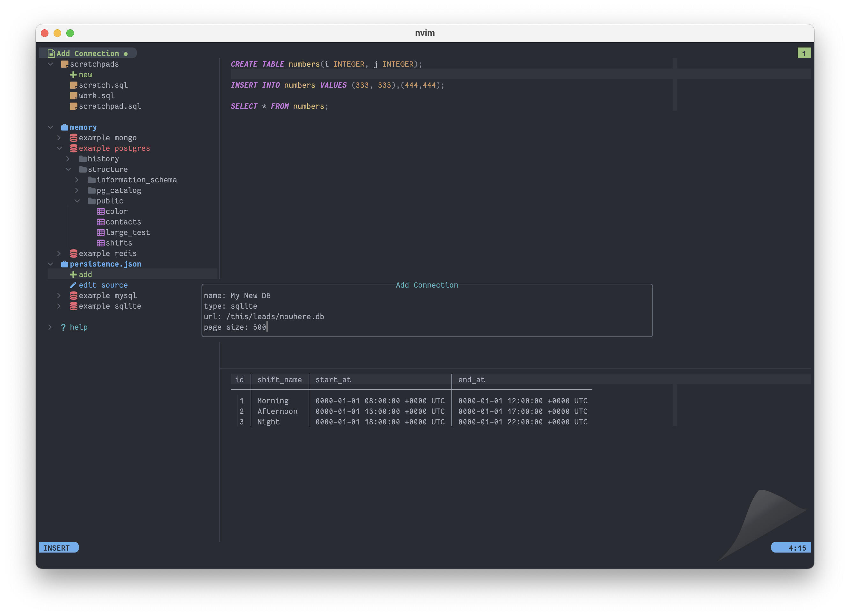
Task: Expand the pg_catalog schema folder
Action: click(77, 191)
